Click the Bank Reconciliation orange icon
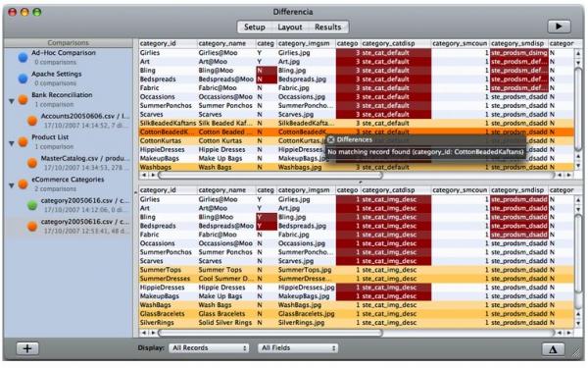This screenshot has width=588, height=368. click(x=23, y=99)
